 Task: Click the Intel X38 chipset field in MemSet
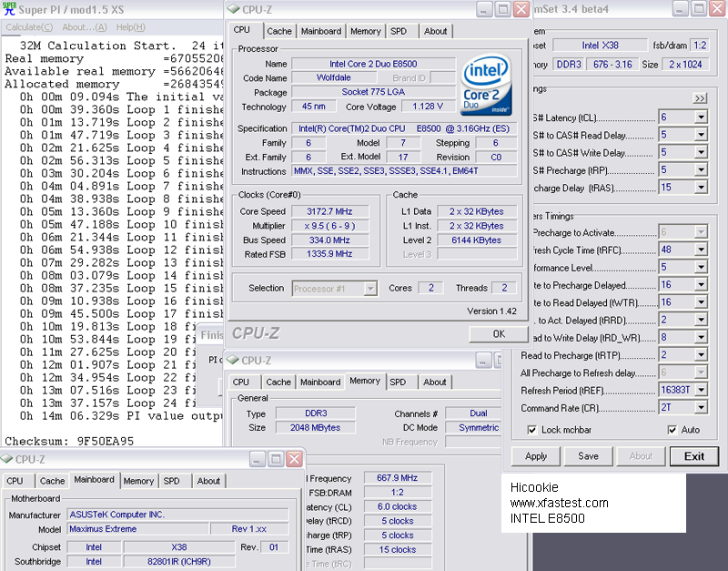(600, 46)
